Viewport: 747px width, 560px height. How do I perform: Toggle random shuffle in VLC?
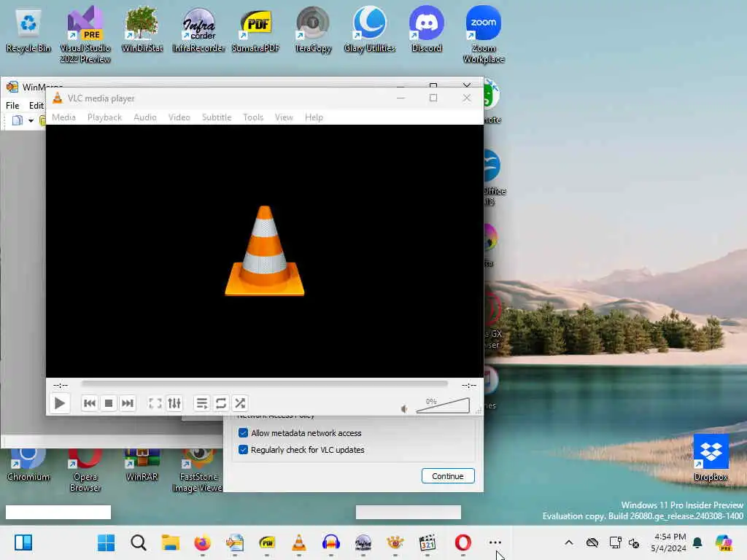pos(240,404)
